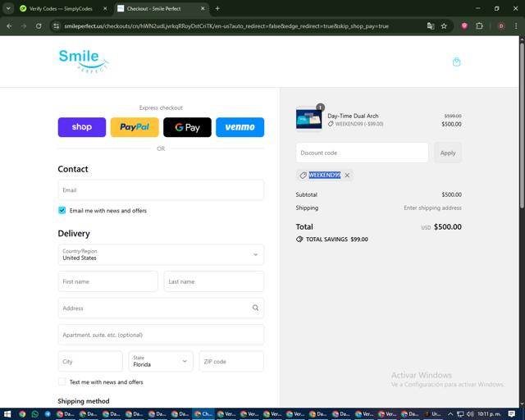
Task: Click the Day-Time Dual Arch product thumbnail
Action: [x=308, y=119]
